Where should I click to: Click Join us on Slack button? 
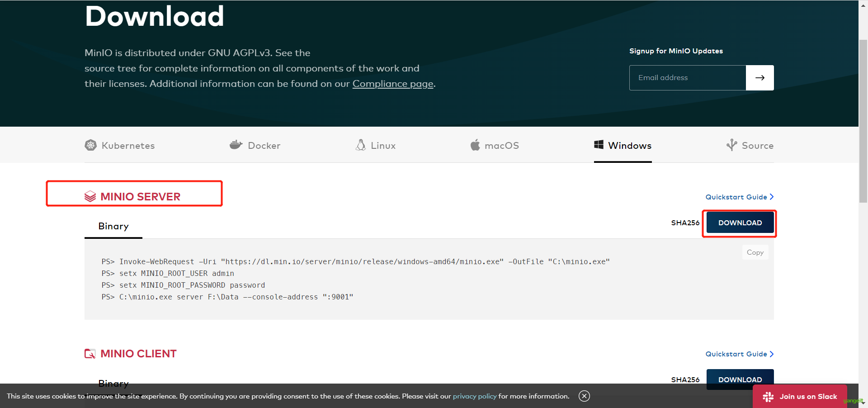point(800,397)
